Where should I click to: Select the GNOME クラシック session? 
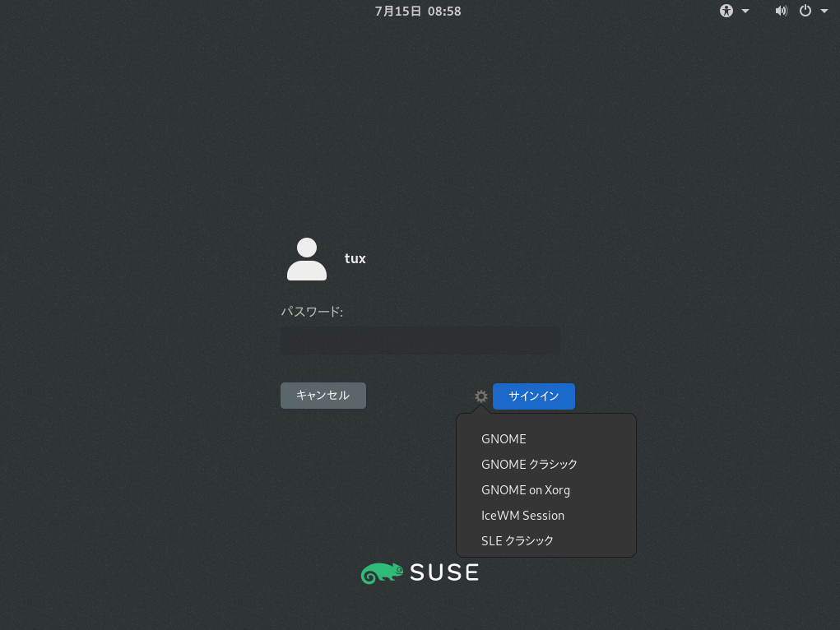click(546, 464)
